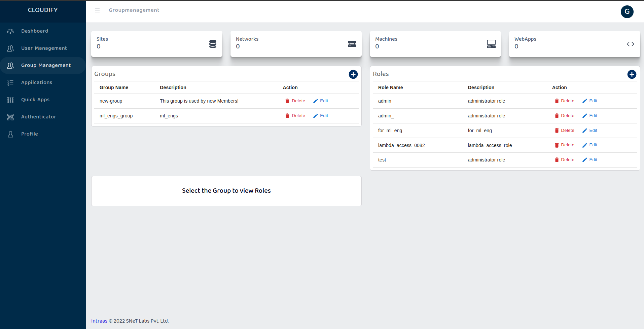
Task: Click the Networks server icon
Action: point(352,44)
